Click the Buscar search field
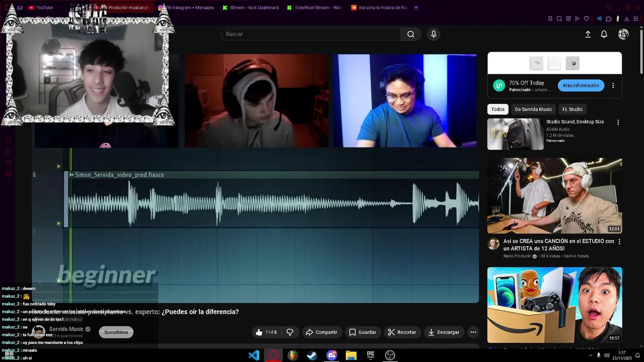 pos(310,34)
